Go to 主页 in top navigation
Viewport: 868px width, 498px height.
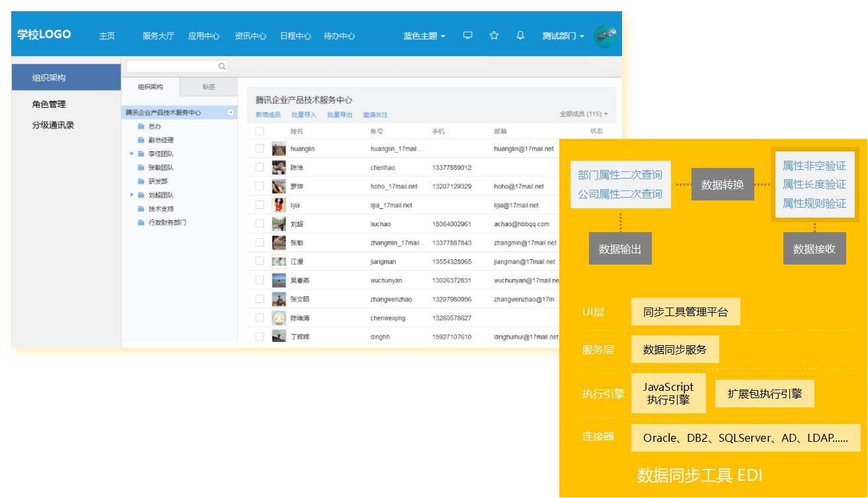(x=107, y=36)
